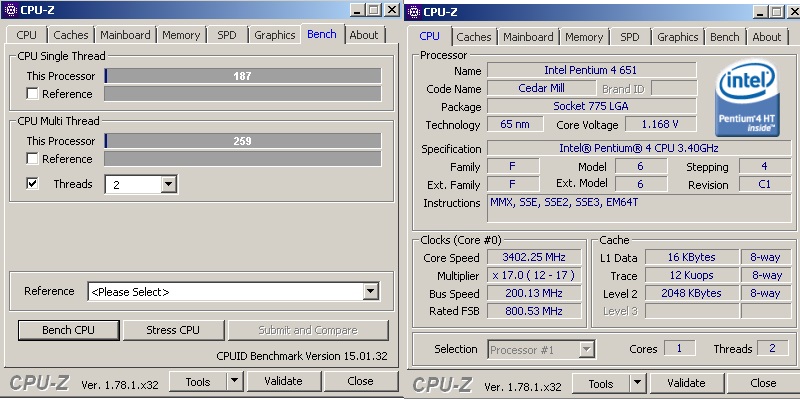Select Bench tab in left window
This screenshot has width=800, height=400.
click(322, 34)
